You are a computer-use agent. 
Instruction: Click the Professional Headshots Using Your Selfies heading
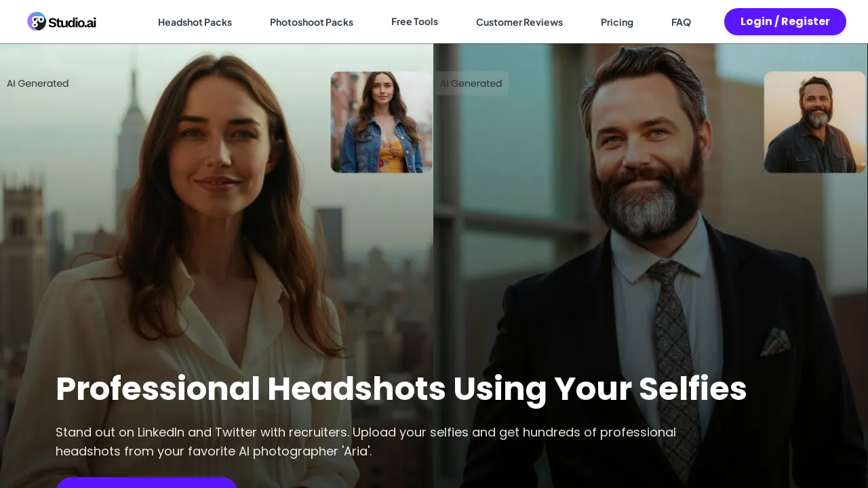401,389
